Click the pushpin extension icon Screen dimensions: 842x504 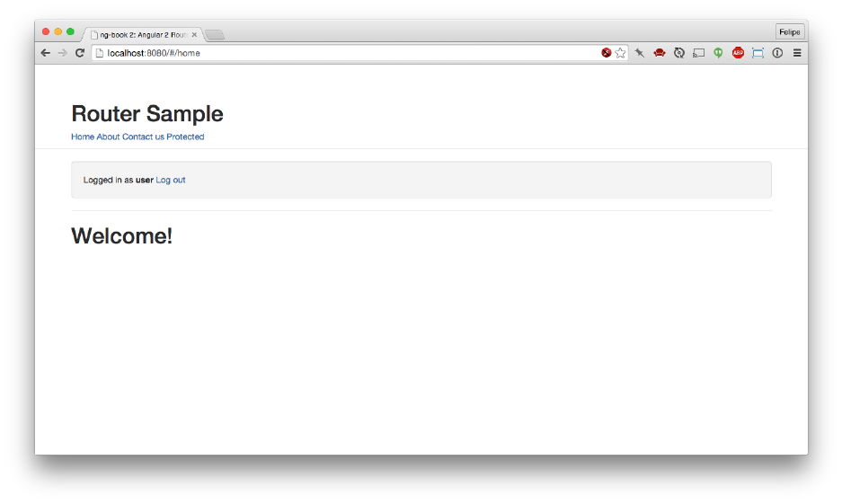pos(640,53)
